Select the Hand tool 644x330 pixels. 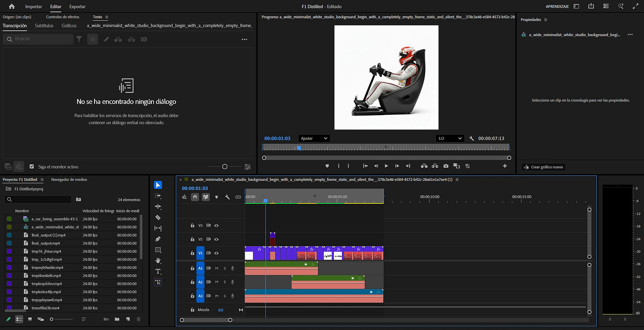158,260
